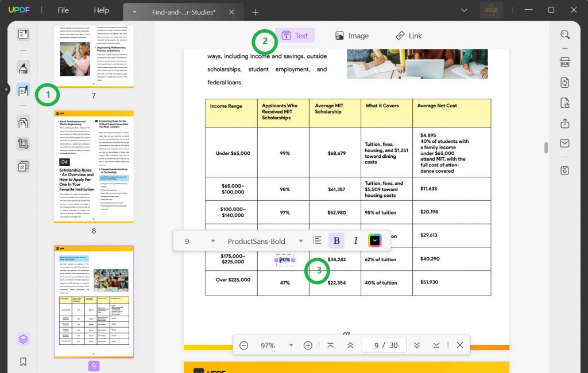Open the File menu
The height and width of the screenshot is (373, 588).
[63, 10]
